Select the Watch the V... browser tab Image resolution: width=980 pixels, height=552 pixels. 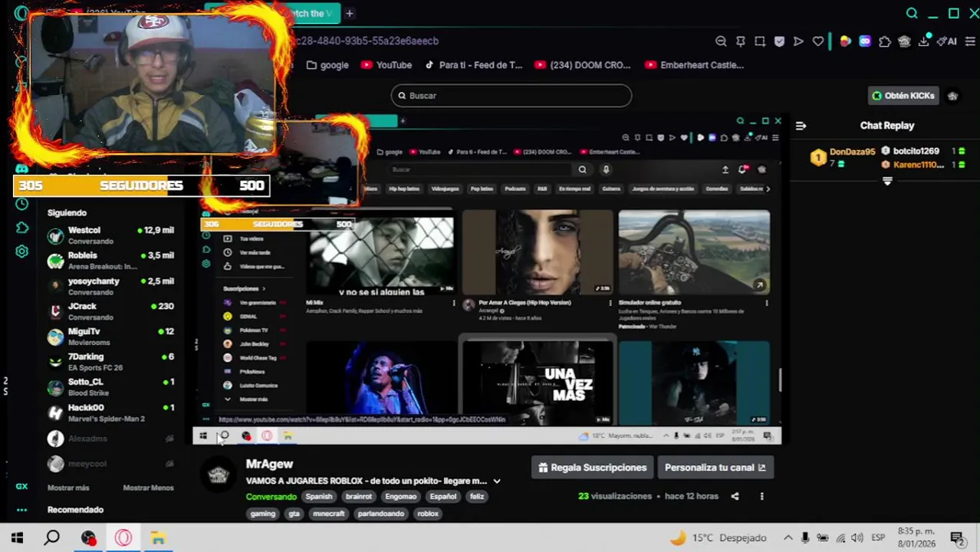pos(310,13)
